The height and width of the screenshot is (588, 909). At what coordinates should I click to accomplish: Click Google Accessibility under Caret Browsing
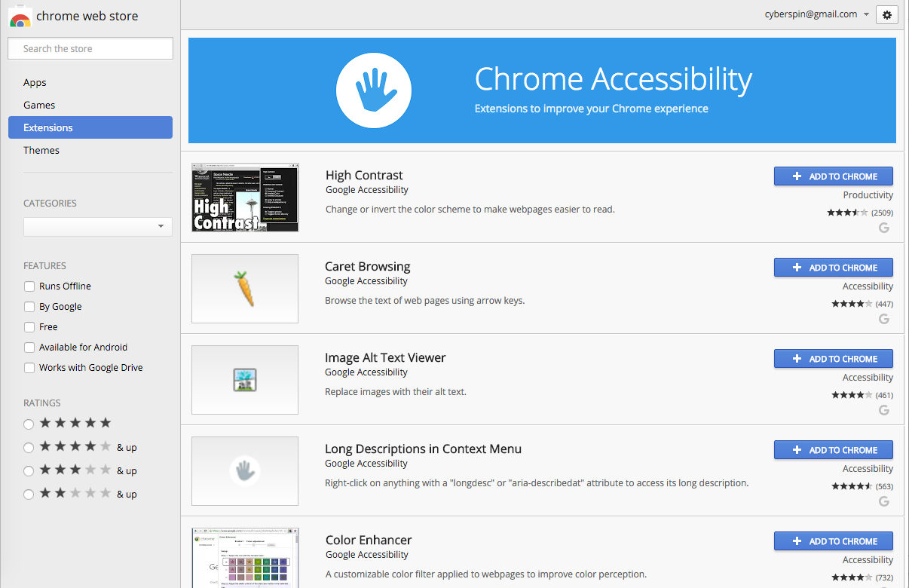367,281
